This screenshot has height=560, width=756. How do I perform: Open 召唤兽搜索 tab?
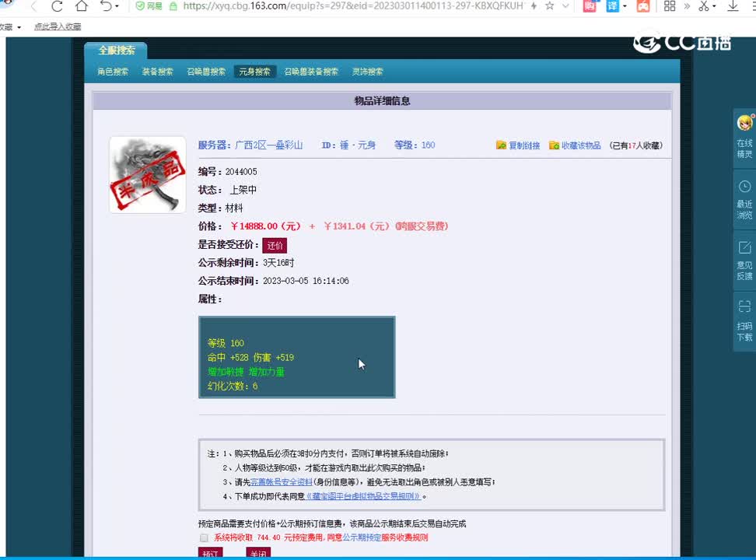click(x=206, y=72)
